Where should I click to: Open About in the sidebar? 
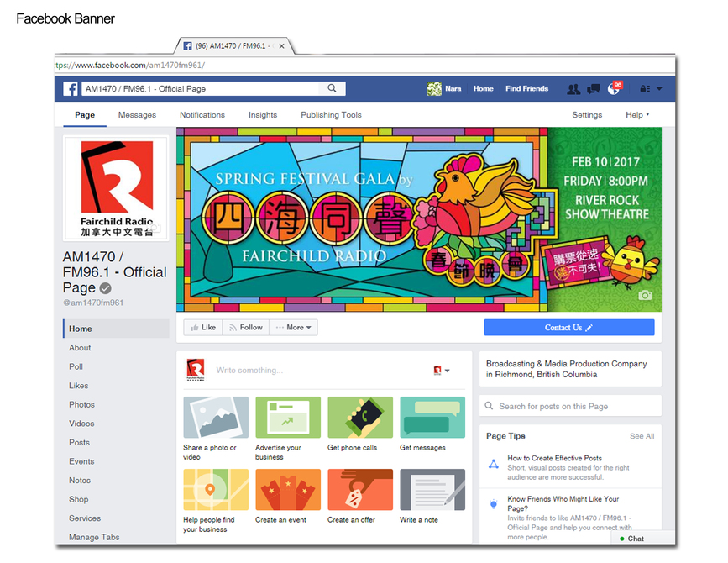80,347
